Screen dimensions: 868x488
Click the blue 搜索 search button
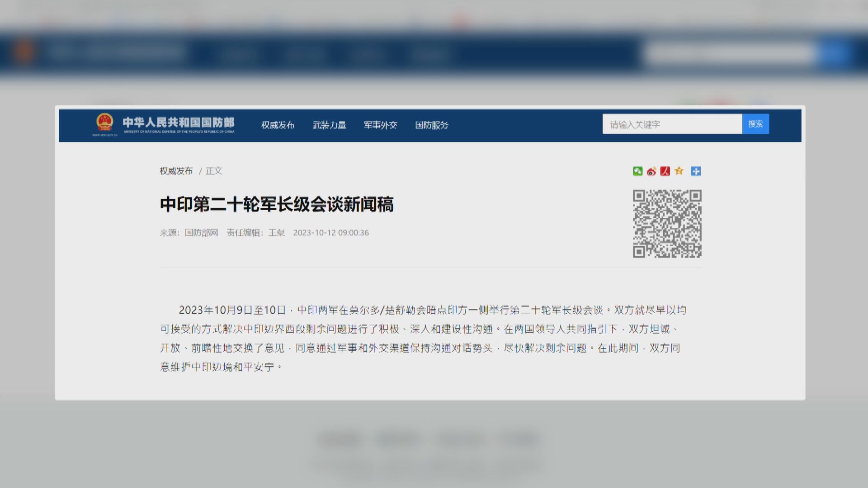pyautogui.click(x=755, y=124)
